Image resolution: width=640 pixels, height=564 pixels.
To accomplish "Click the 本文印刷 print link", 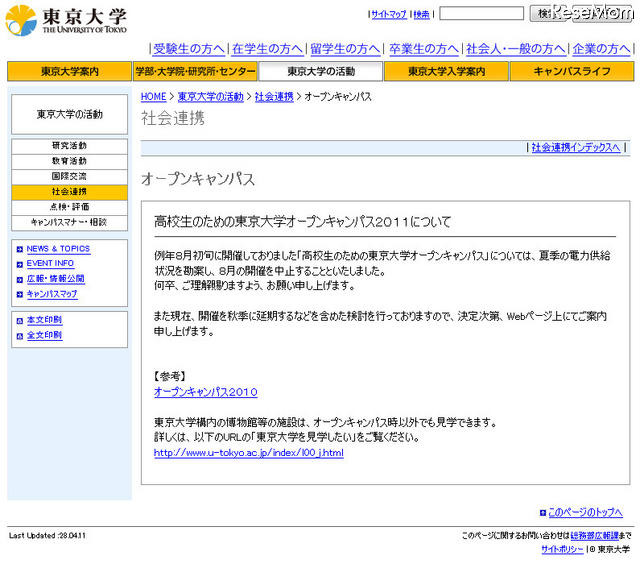I will click(44, 320).
